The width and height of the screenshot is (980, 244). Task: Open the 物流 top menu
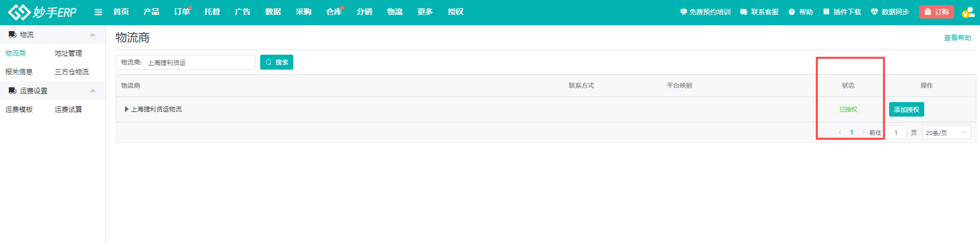coord(395,12)
